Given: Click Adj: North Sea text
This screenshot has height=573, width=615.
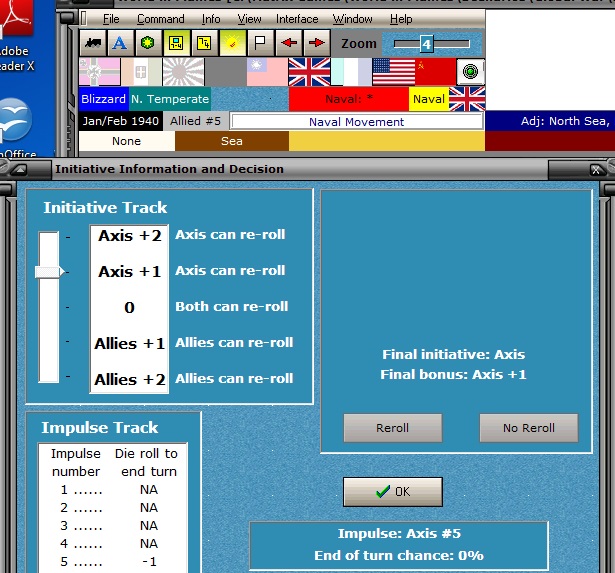Looking at the screenshot, I should click(x=565, y=121).
